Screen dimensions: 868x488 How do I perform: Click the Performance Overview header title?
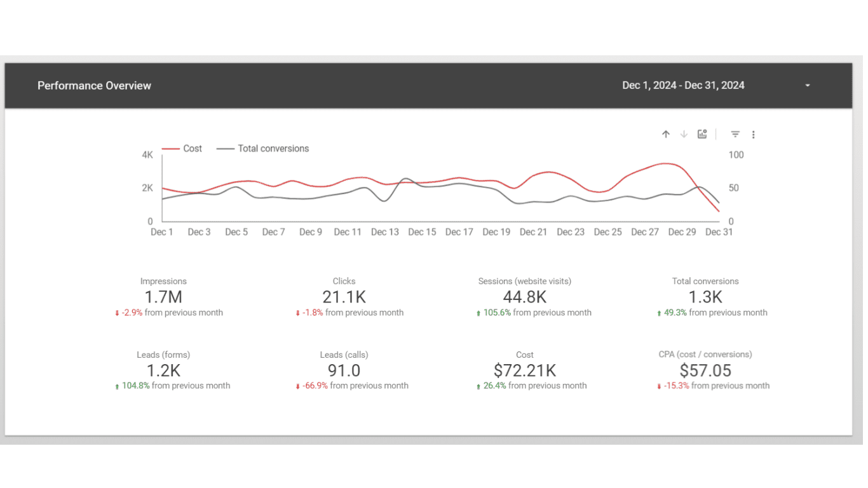[x=94, y=86]
